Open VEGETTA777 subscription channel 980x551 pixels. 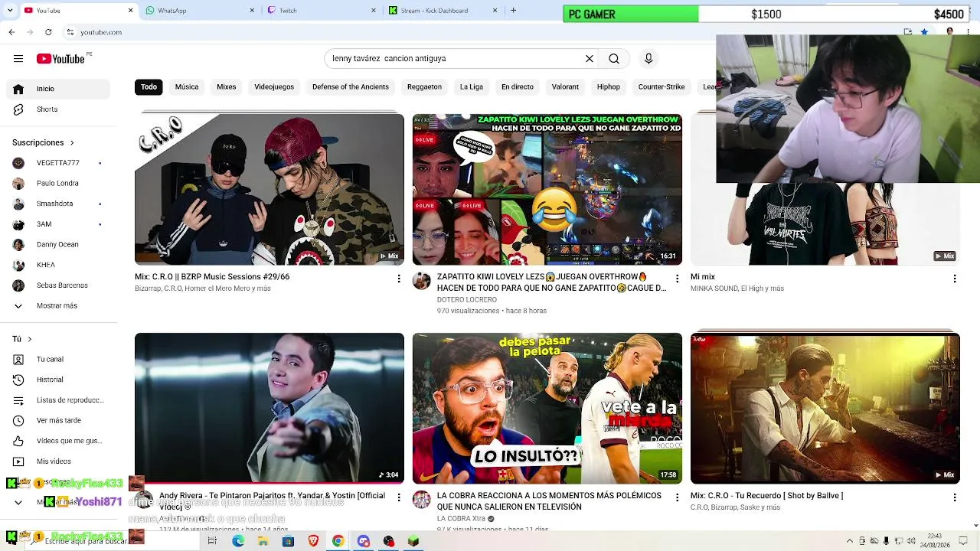(x=60, y=163)
